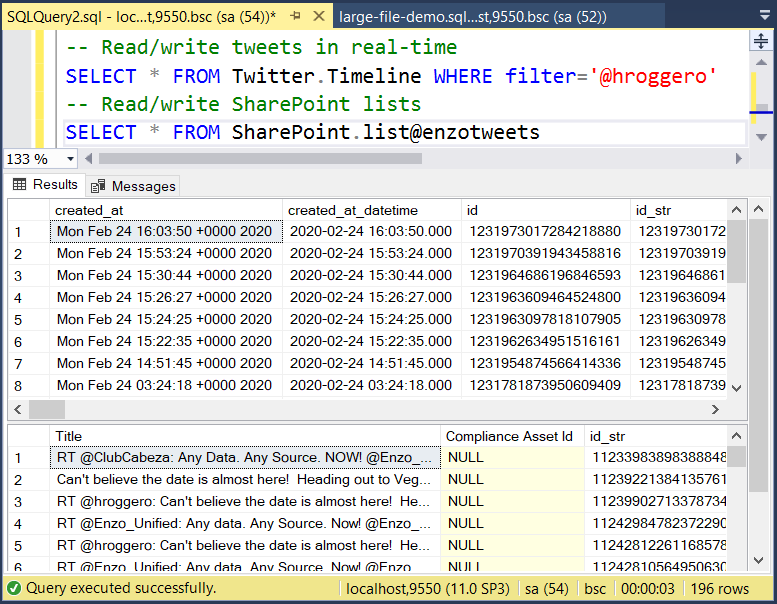Click results pane scroll down arrow
The width and height of the screenshot is (777, 604).
(x=758, y=560)
